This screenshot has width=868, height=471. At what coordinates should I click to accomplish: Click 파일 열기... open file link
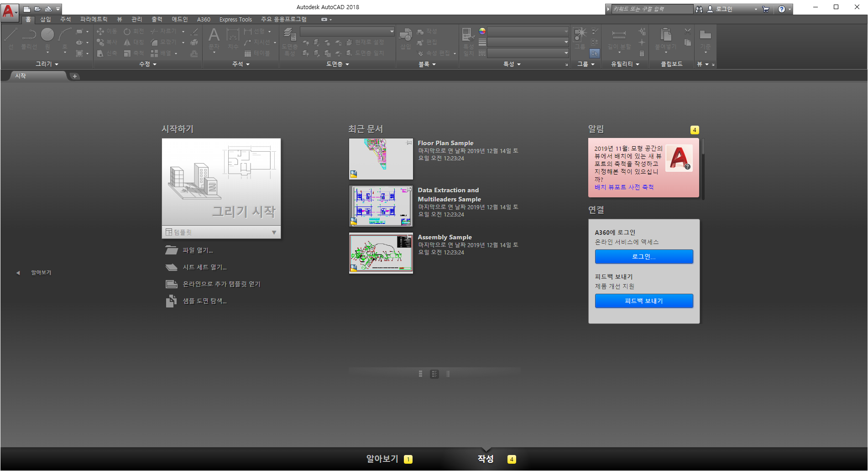coord(189,250)
